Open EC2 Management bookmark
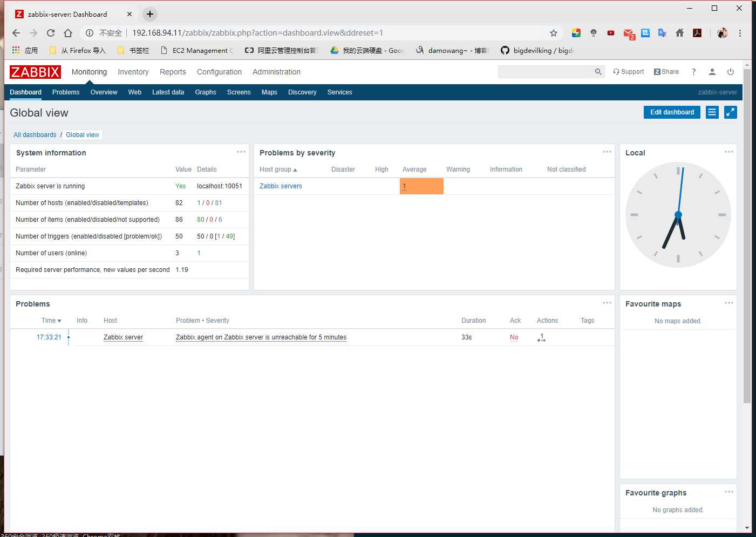Image resolution: width=756 pixels, height=537 pixels. click(x=197, y=50)
